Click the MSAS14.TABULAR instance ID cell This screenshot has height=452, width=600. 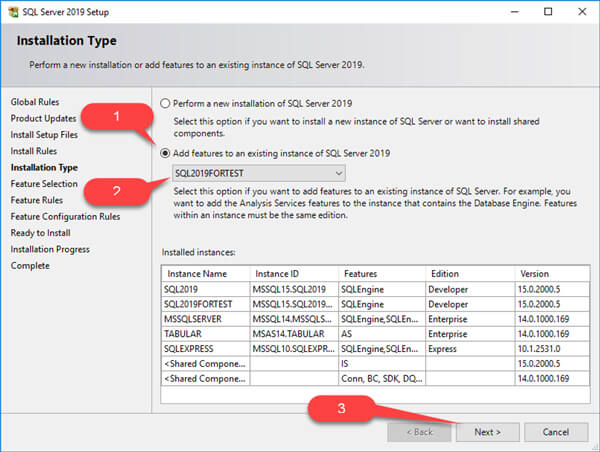click(x=294, y=334)
